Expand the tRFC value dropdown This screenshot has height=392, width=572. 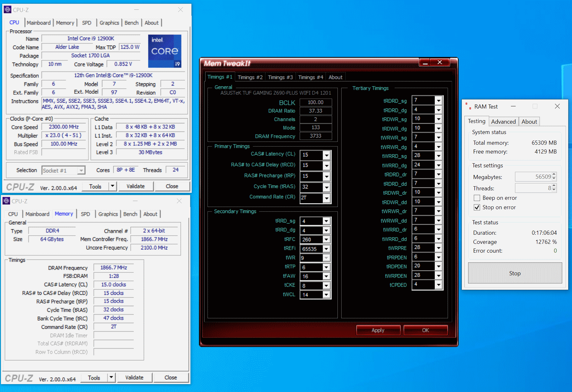click(x=326, y=240)
